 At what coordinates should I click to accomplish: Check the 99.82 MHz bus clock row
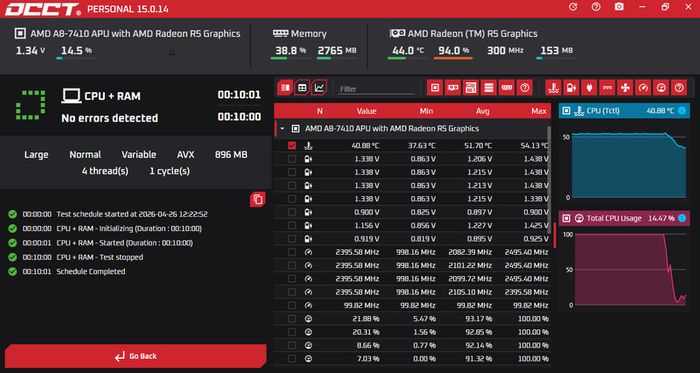[x=292, y=305]
